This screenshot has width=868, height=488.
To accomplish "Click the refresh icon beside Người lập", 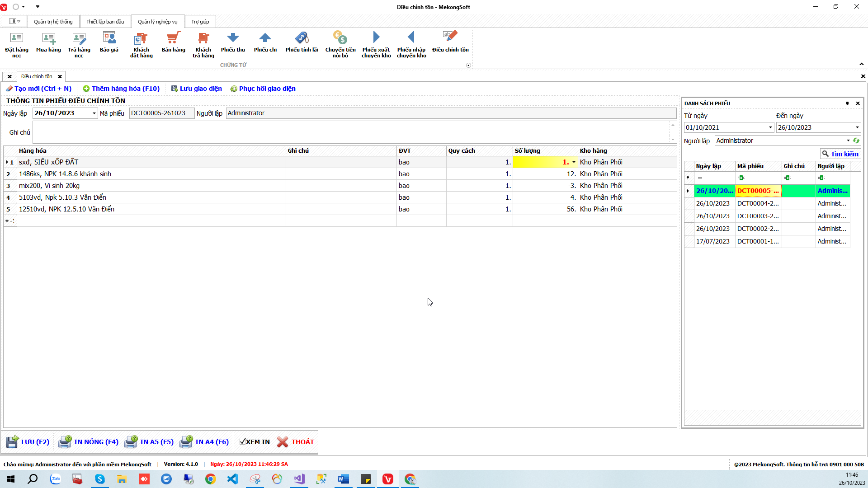I will pyautogui.click(x=856, y=141).
